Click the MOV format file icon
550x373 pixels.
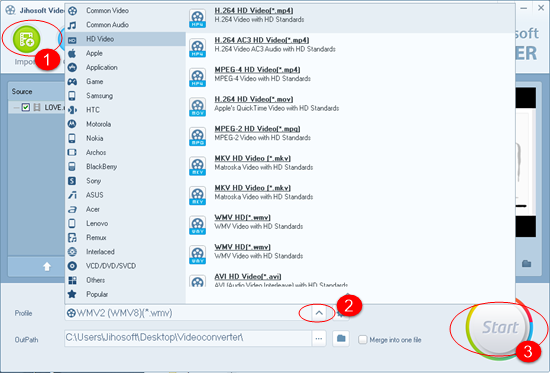197,107
